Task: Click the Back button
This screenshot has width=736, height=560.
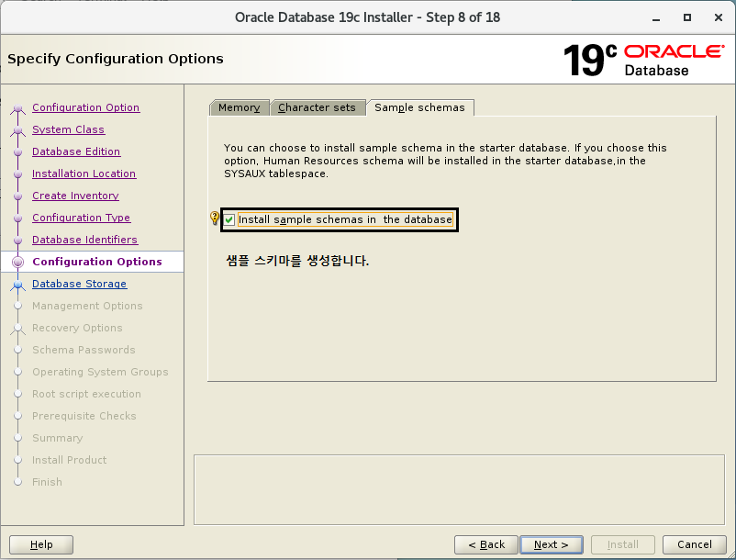Action: tap(486, 544)
